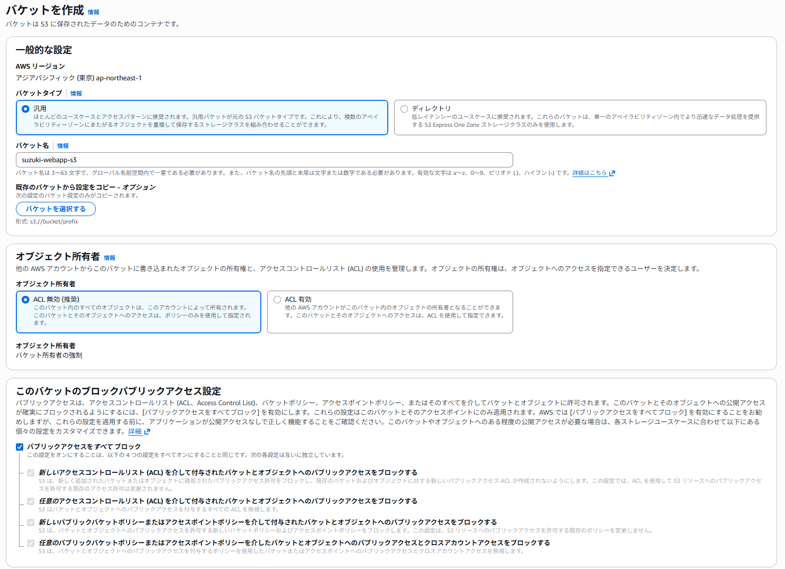Click the AWS リージョン label
This screenshot has width=785, height=569.
click(40, 67)
